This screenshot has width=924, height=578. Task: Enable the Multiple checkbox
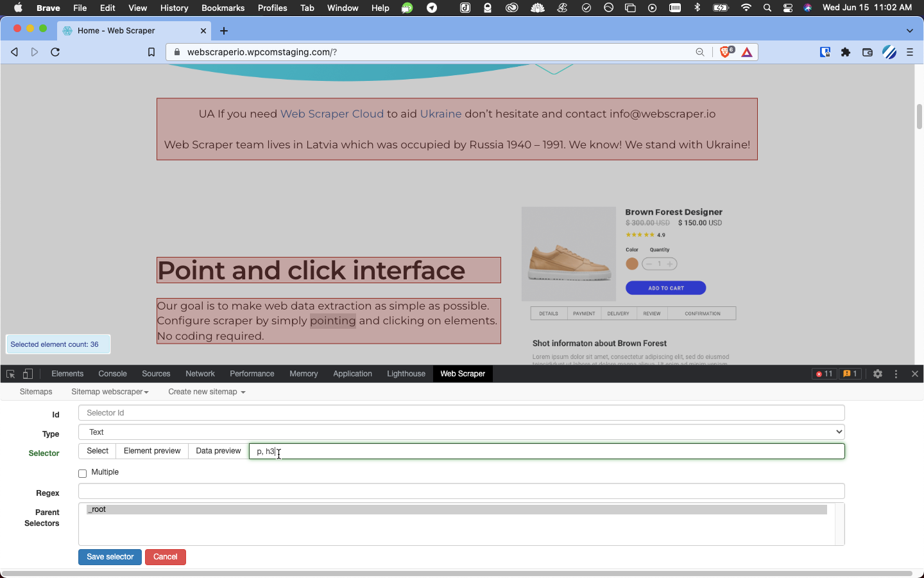click(83, 473)
